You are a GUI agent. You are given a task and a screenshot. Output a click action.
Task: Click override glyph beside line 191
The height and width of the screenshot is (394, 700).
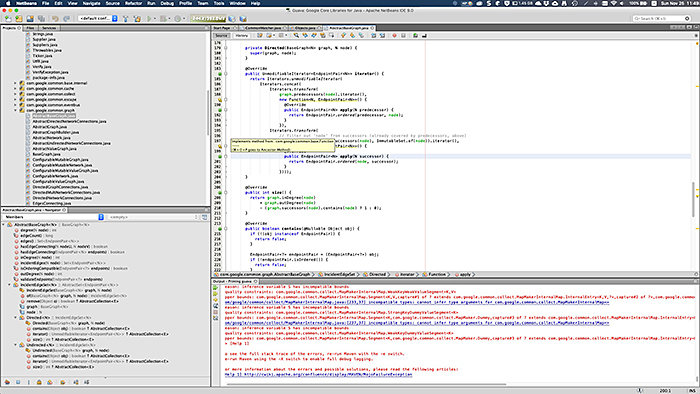tap(220, 110)
